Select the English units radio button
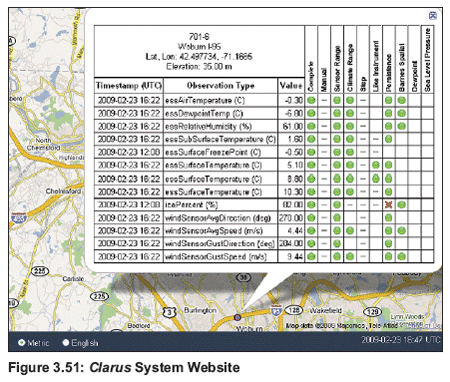Image resolution: width=450 pixels, height=382 pixels. [x=66, y=342]
